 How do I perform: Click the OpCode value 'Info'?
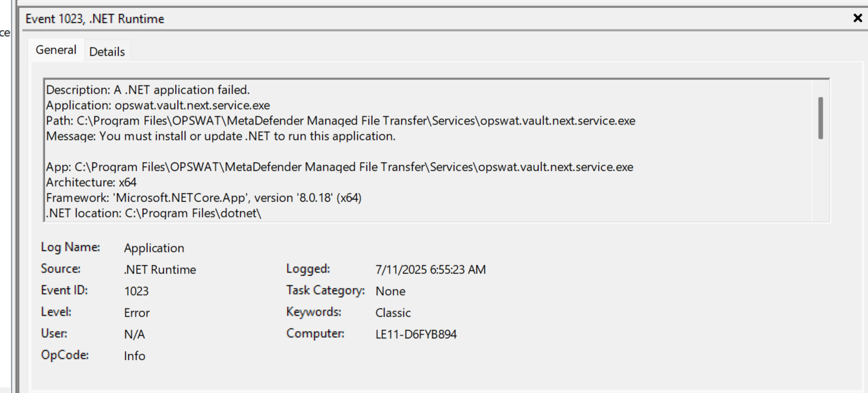coord(135,356)
